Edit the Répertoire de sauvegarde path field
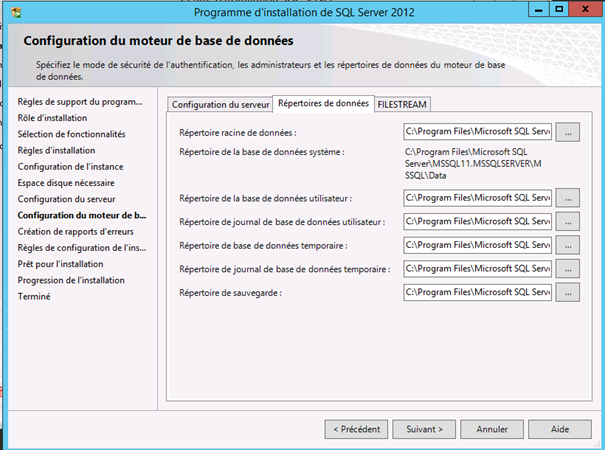The width and height of the screenshot is (605, 450). click(478, 292)
